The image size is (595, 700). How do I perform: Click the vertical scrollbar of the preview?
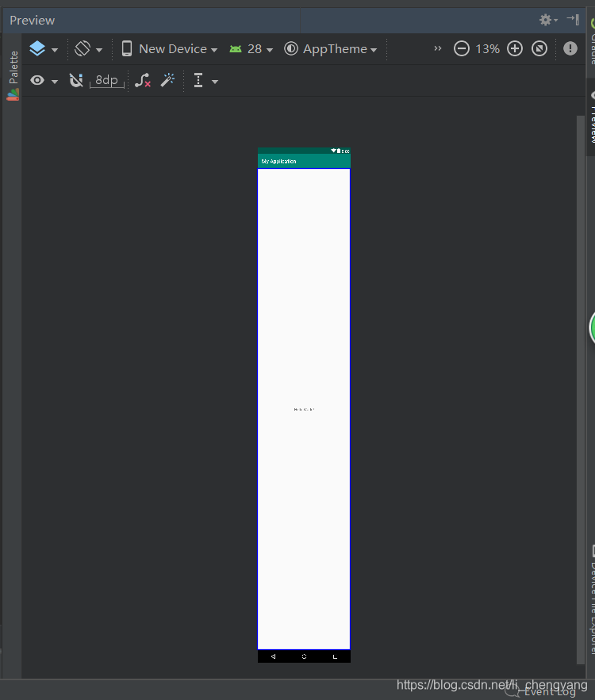pos(581,390)
